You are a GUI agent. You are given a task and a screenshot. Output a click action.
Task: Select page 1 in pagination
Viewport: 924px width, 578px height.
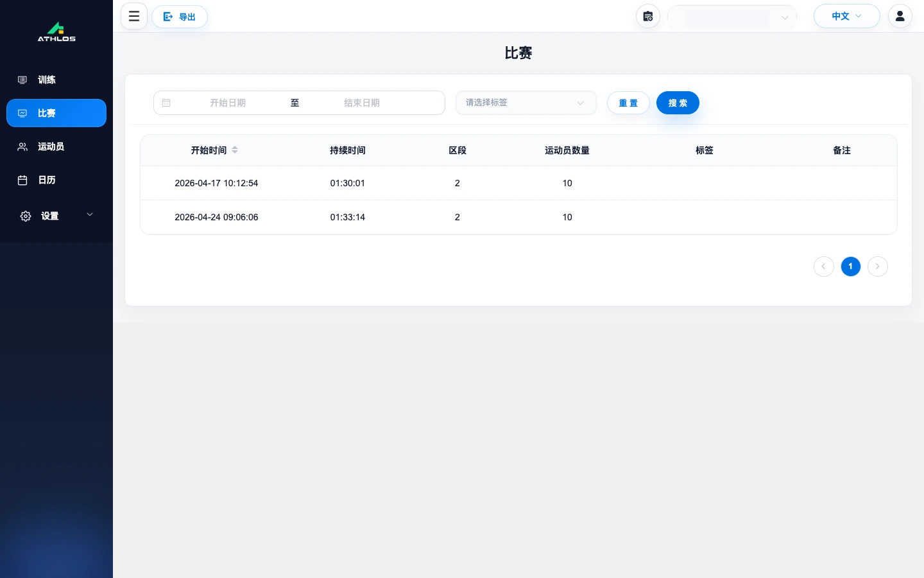851,266
